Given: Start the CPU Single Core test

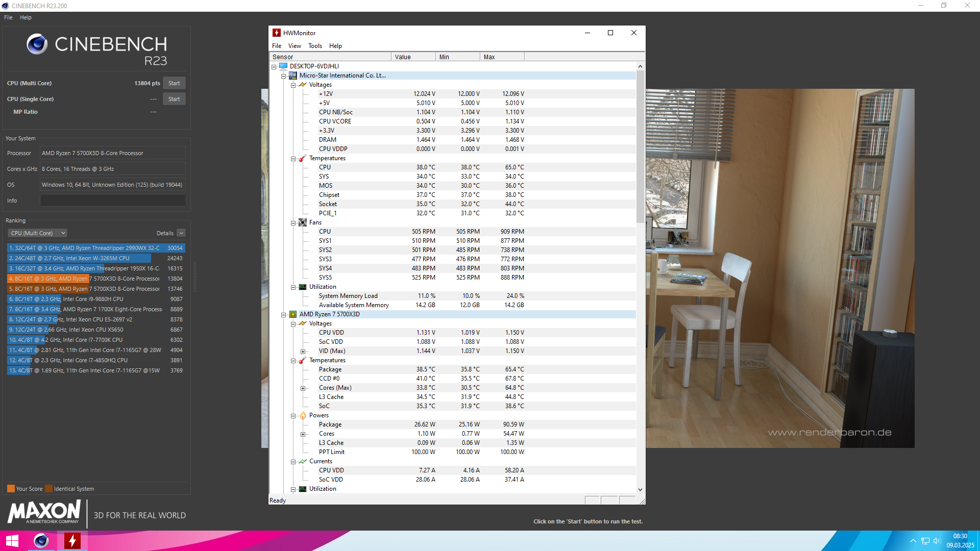Looking at the screenshot, I should click(x=174, y=99).
